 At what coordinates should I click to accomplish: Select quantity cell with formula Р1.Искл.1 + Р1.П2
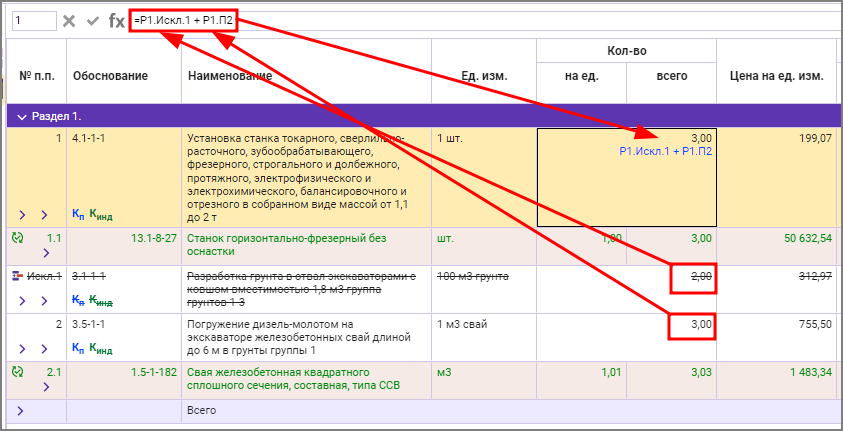626,177
